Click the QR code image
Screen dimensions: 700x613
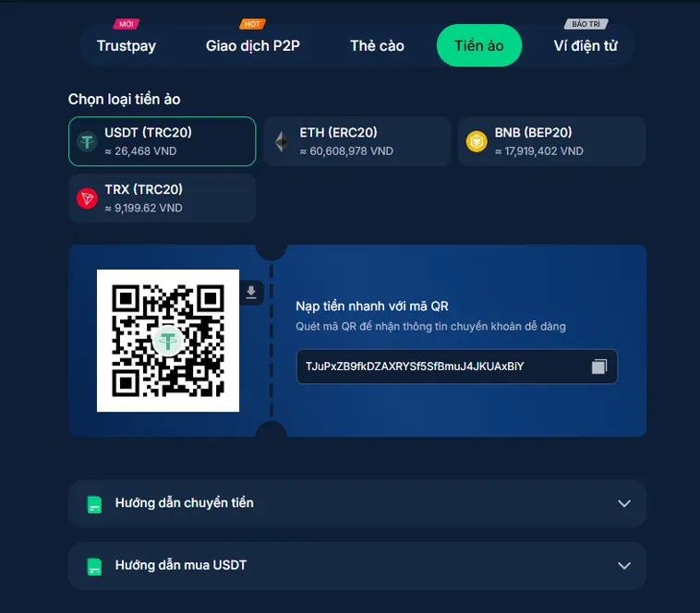pos(168,341)
